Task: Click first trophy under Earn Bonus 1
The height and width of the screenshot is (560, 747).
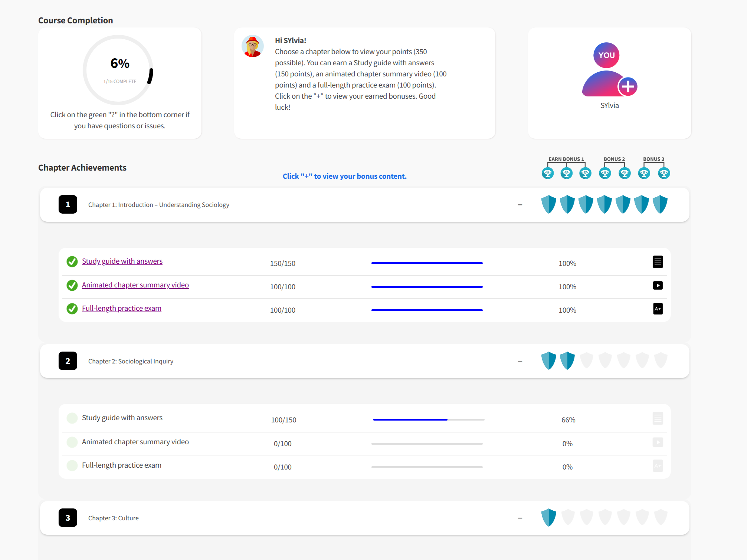Action: tap(548, 173)
